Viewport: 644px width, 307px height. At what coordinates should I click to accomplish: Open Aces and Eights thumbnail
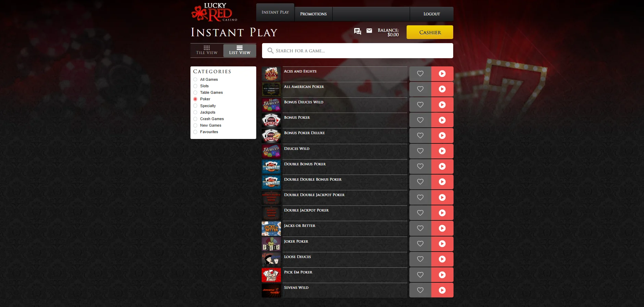pos(271,74)
